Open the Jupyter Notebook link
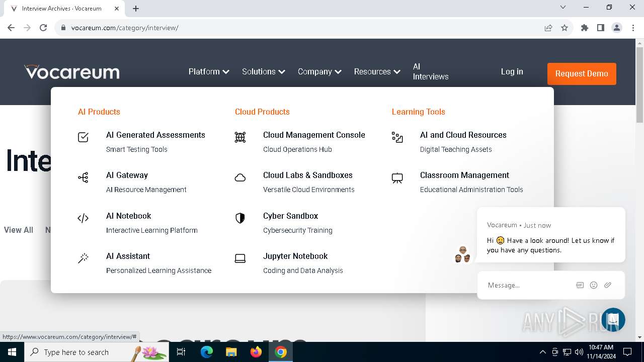Viewport: 644px width, 362px height. point(295,256)
